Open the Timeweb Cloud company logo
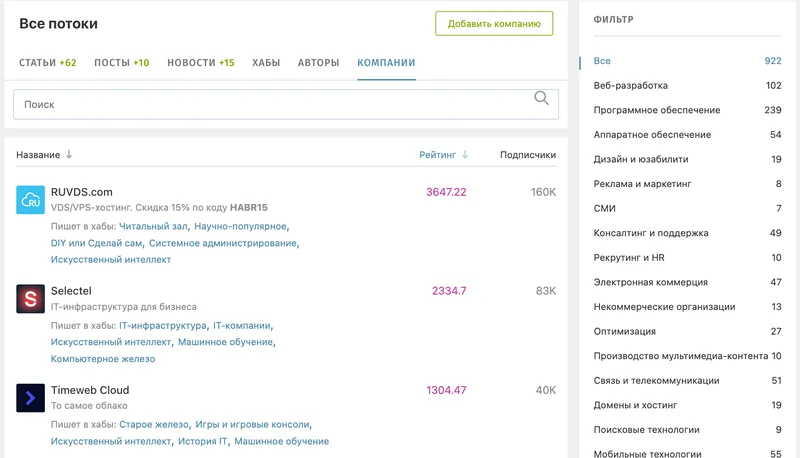Screen dimensions: 800x458 click(31, 398)
